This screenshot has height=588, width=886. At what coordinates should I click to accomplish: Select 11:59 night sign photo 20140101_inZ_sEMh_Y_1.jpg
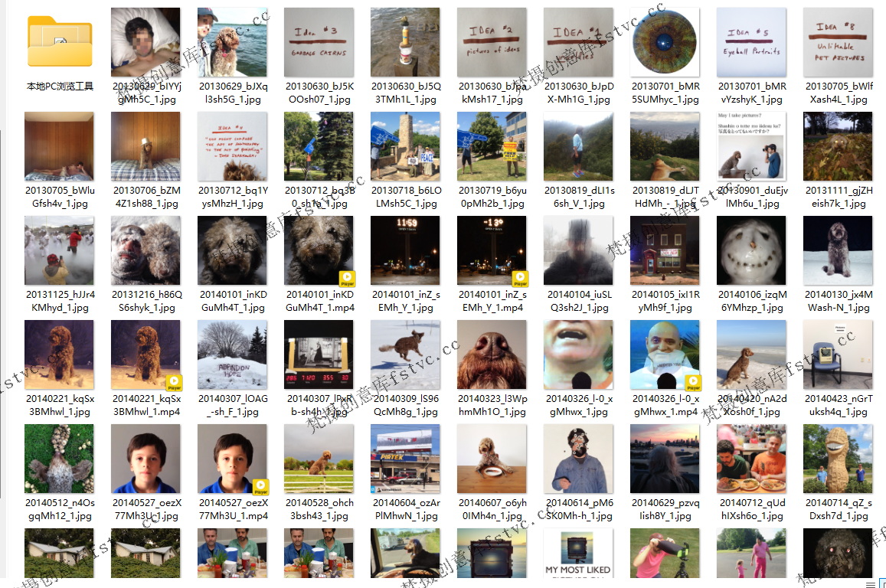(405, 250)
